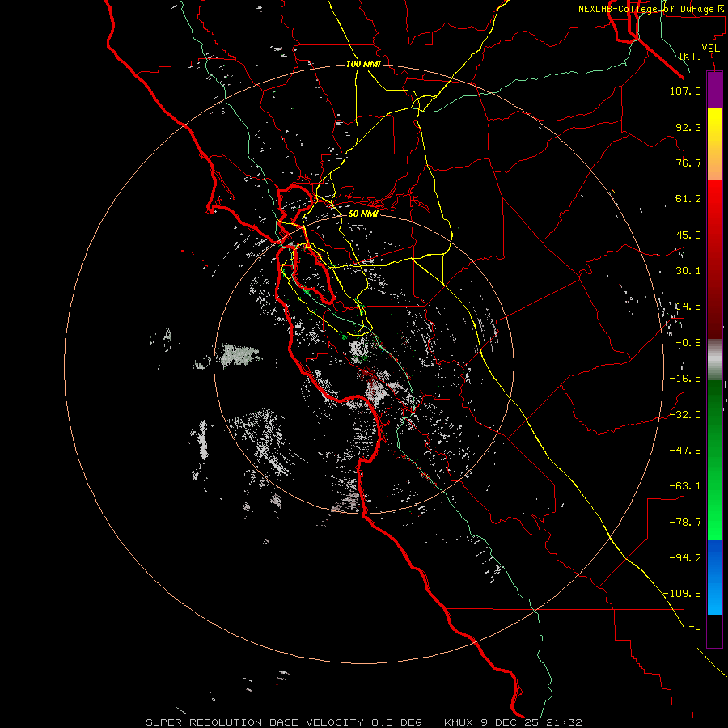Click the VEL legend title
This screenshot has height=728, width=728.
coord(710,49)
